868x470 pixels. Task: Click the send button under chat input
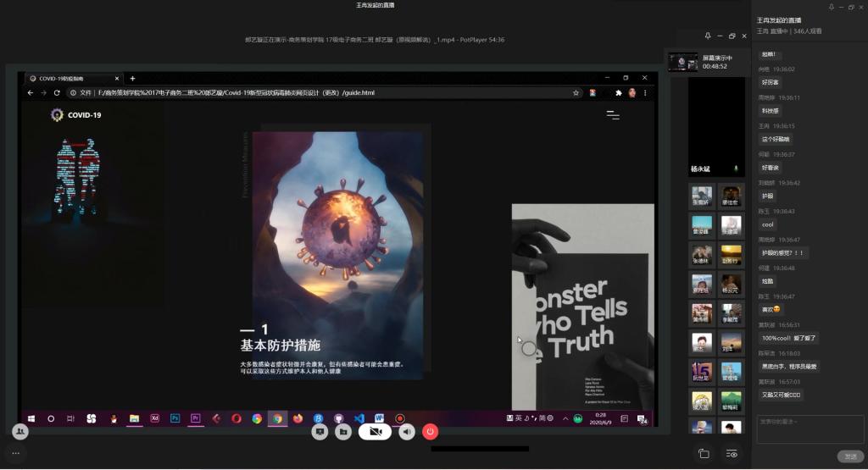[849, 456]
